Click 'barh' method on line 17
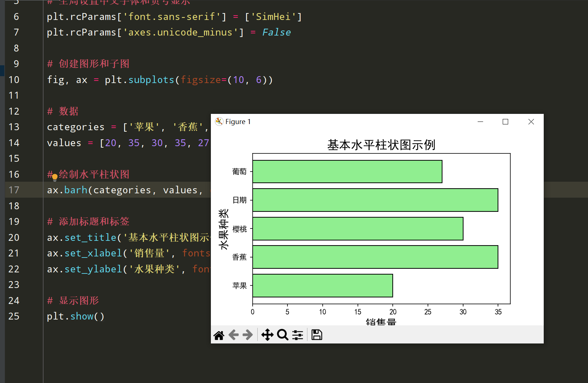 click(76, 190)
